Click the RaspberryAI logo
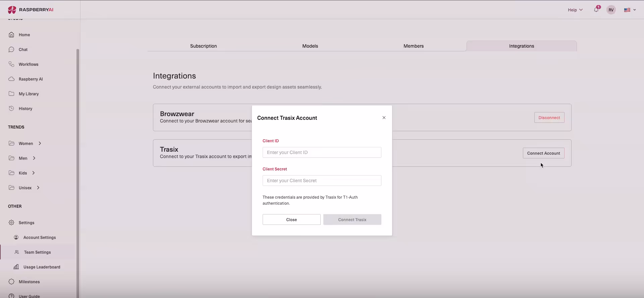Screen dimensions: 644x298 [31, 10]
